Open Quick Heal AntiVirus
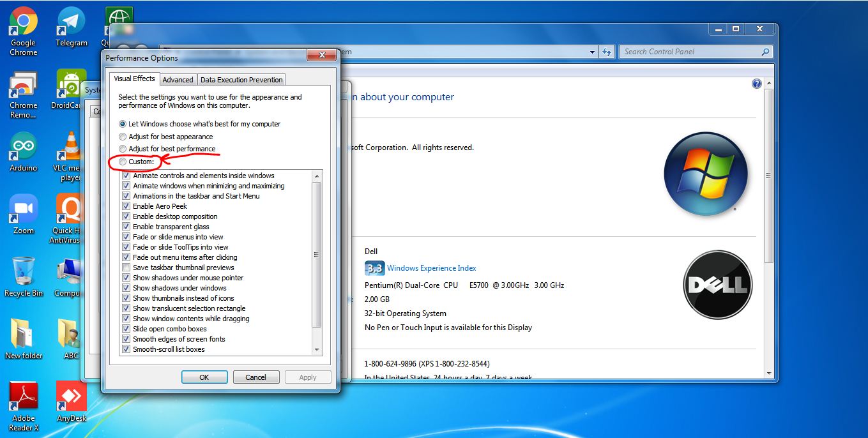The height and width of the screenshot is (438, 868). 69,208
